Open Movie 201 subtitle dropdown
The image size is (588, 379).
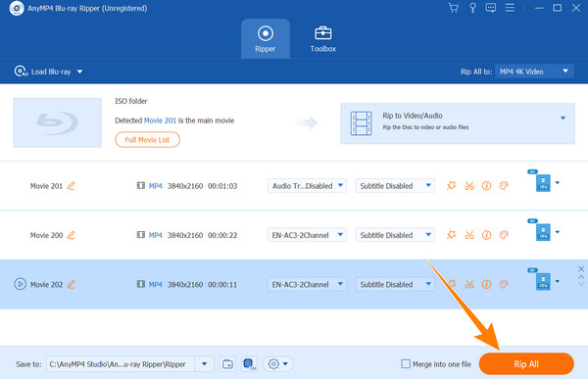(x=395, y=185)
